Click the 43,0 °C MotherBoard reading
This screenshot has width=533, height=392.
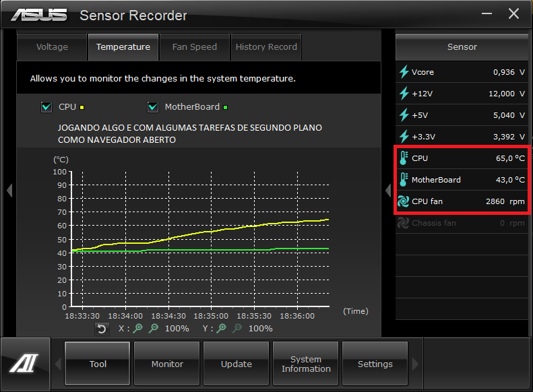[x=510, y=180]
